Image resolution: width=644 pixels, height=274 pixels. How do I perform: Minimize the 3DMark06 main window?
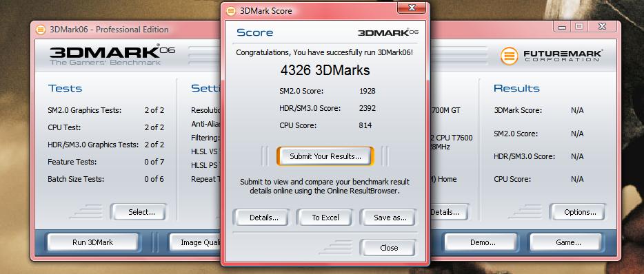[561, 27]
